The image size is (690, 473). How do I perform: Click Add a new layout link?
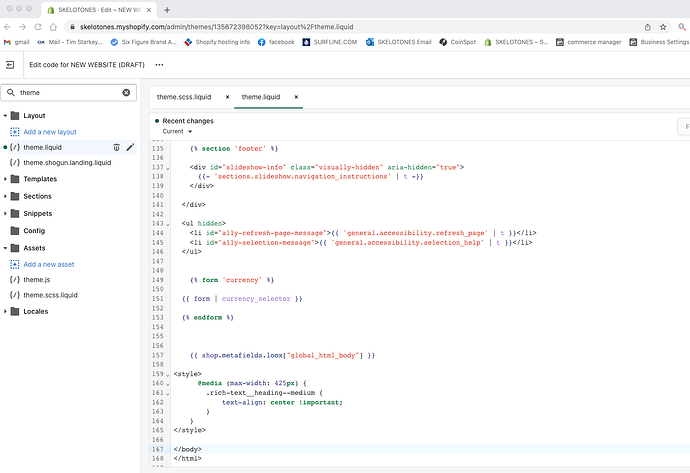click(49, 132)
